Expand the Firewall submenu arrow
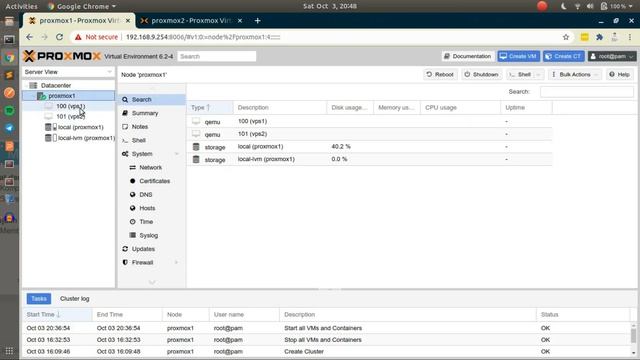 (177, 262)
